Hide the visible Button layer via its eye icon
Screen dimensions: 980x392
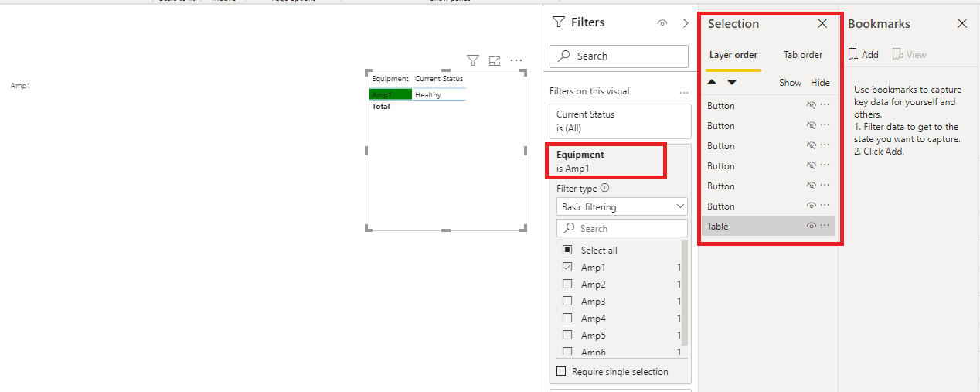(x=811, y=206)
